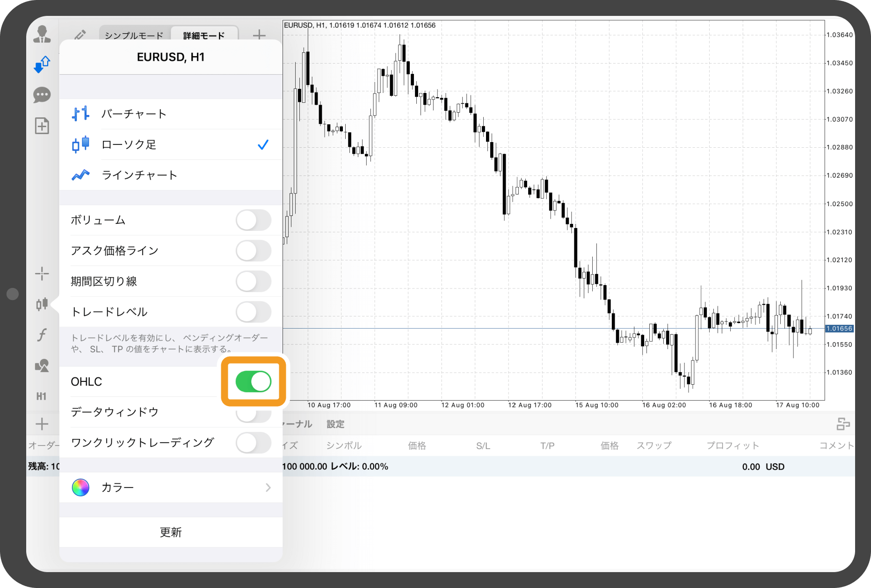Click the T/P column header
The image size is (871, 588).
click(x=547, y=445)
